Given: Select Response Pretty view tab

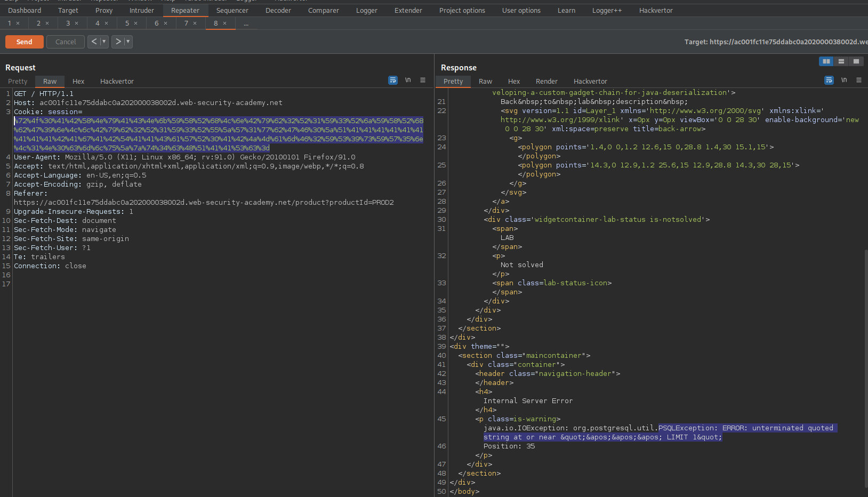Looking at the screenshot, I should (453, 81).
